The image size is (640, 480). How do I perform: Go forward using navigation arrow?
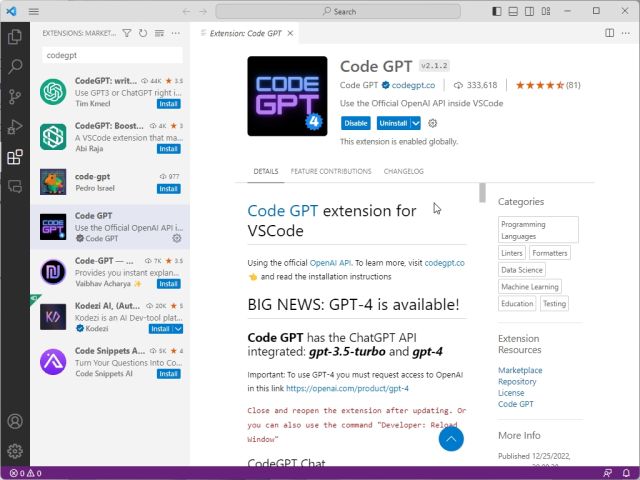pyautogui.click(x=203, y=11)
